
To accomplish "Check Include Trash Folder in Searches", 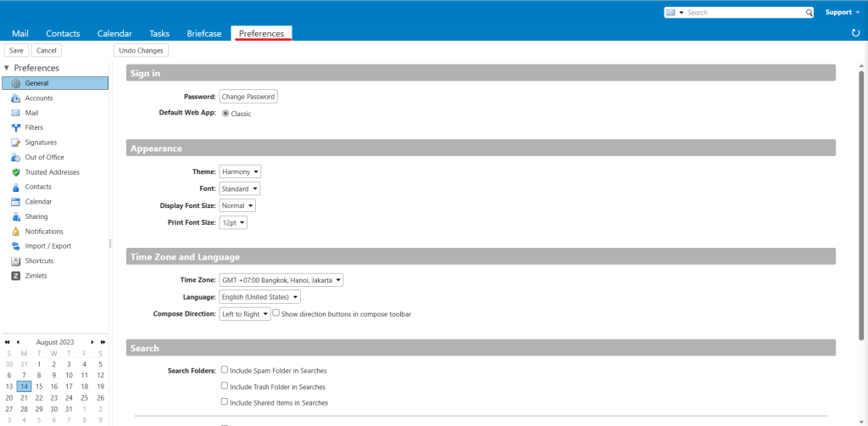I will point(225,386).
